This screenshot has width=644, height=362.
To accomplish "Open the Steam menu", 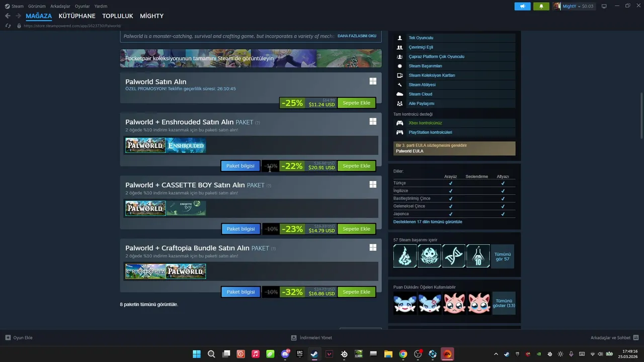I will 15,6.
